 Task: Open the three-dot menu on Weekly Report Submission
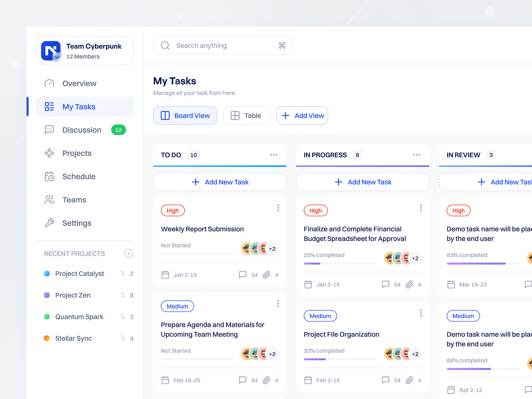(x=278, y=208)
